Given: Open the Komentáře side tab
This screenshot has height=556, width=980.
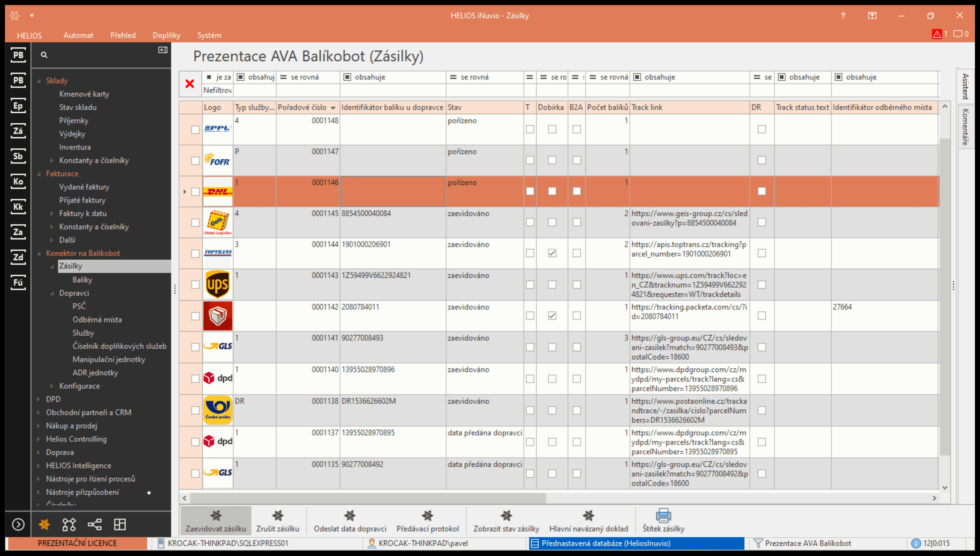Looking at the screenshot, I should click(x=965, y=127).
